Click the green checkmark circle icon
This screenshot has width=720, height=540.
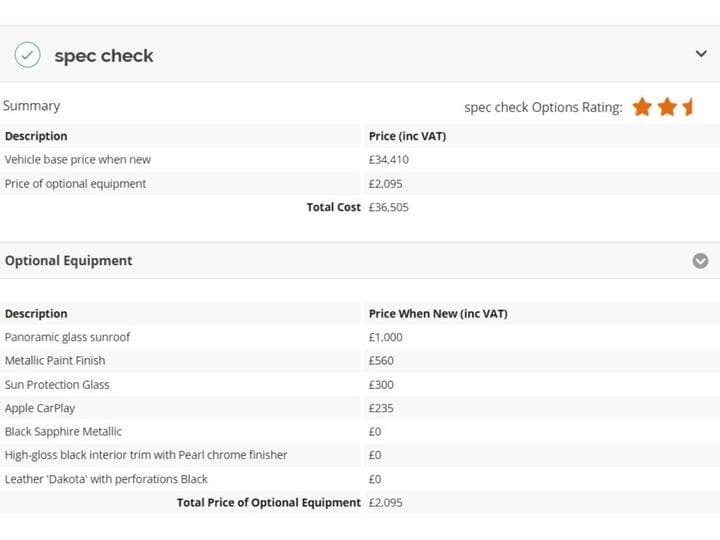28,55
